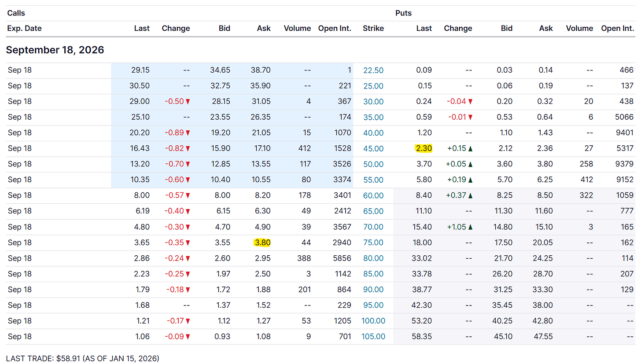Viewport: 641px width, 364px height.
Task: Click put bid 45.10 cell
Action: click(504, 337)
